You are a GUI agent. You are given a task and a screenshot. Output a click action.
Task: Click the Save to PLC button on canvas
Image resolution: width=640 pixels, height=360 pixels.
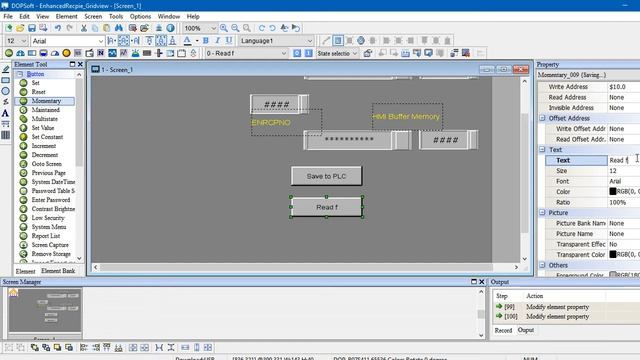point(326,176)
